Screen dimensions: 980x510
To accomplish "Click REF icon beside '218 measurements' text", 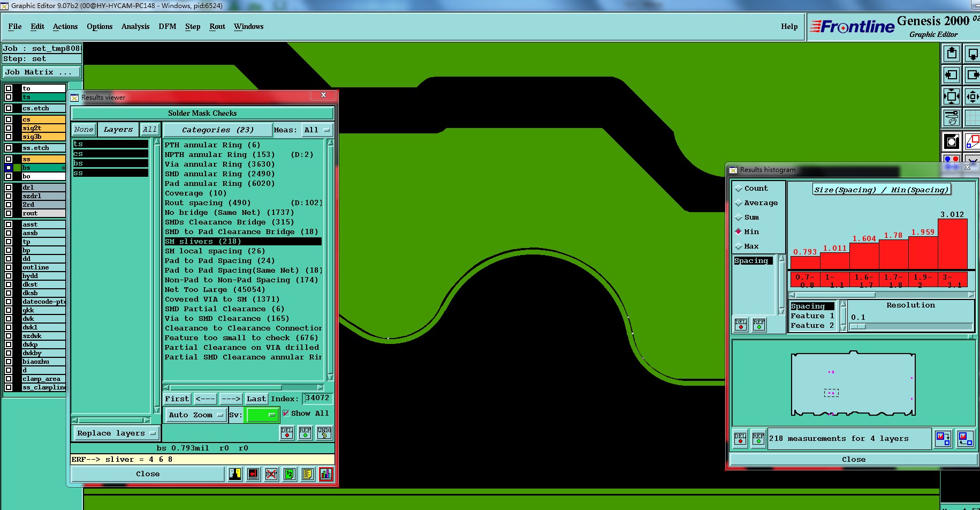I will tap(758, 439).
